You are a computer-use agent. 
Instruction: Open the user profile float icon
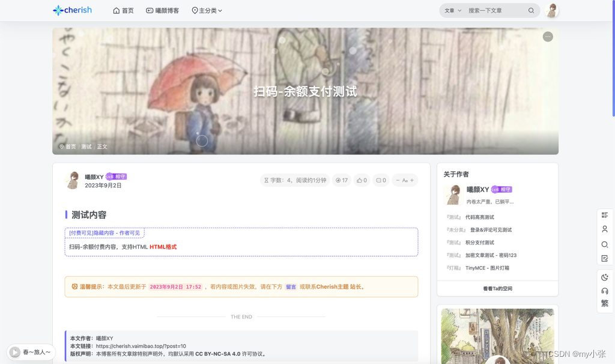pos(604,229)
